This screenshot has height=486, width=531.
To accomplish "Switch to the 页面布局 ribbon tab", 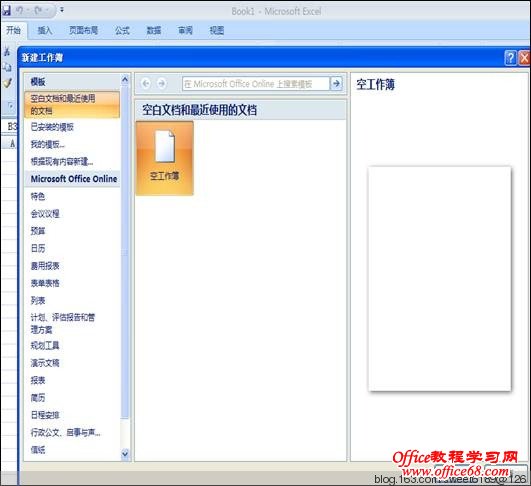I will coord(84,30).
